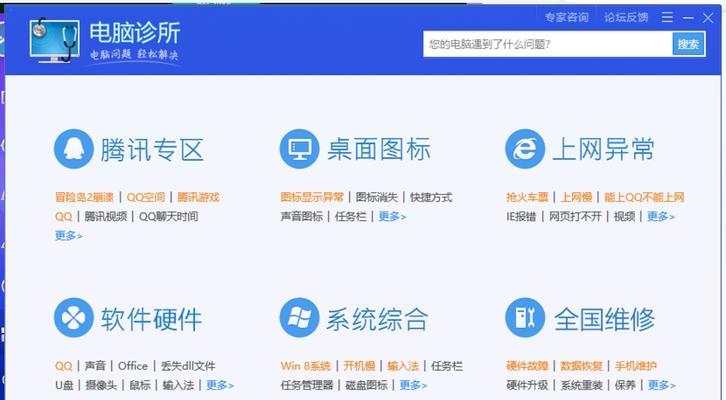Screen dimensions: 726x400
Task: Select the 系统综合 heading
Action: 377,319
